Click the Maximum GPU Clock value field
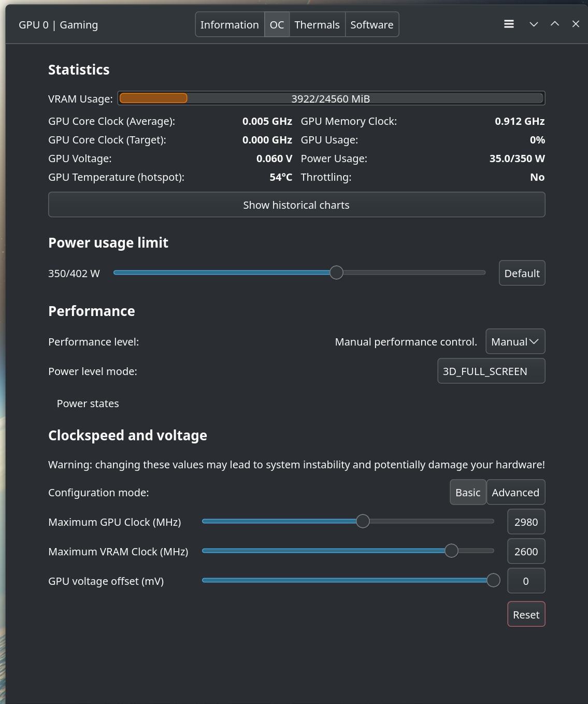This screenshot has width=588, height=704. coord(526,522)
